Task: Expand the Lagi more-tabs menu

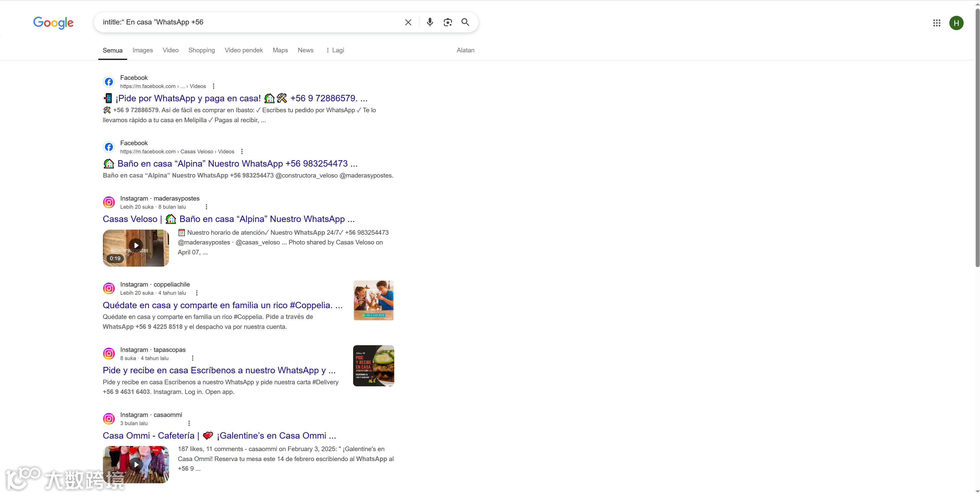Action: pos(335,50)
